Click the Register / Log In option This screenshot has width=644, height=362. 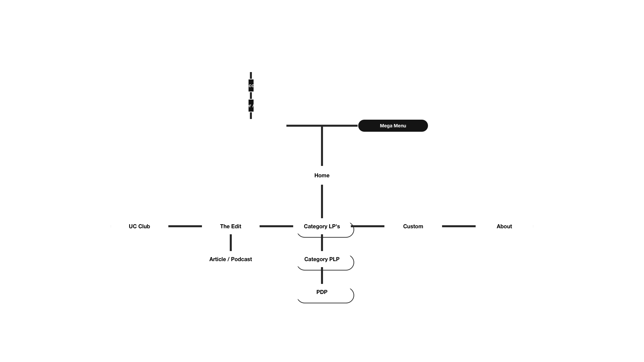click(250, 105)
